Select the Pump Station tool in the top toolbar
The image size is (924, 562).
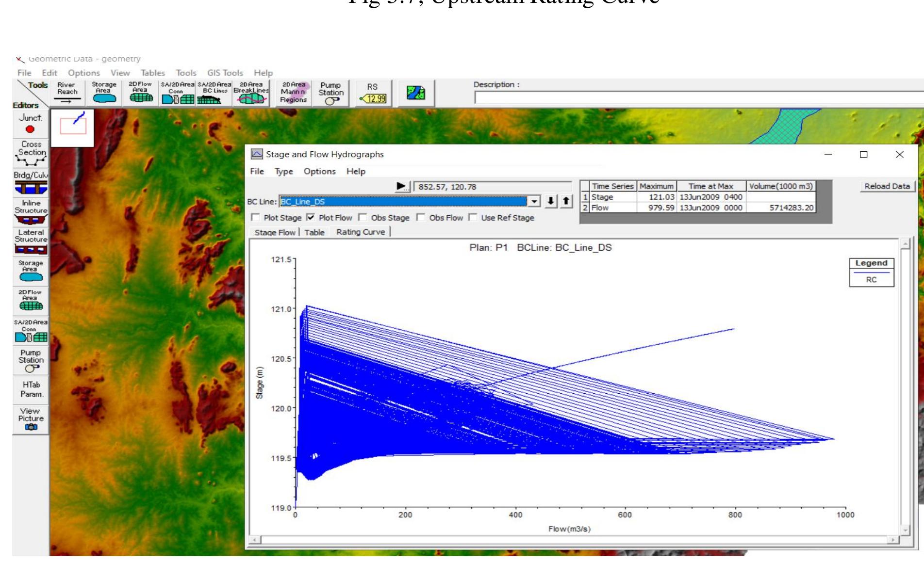331,93
